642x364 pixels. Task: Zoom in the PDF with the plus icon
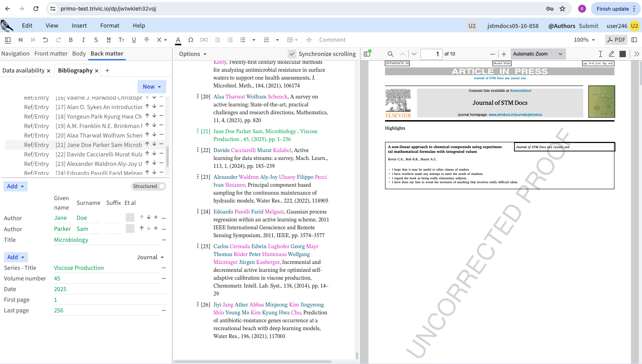[504, 54]
